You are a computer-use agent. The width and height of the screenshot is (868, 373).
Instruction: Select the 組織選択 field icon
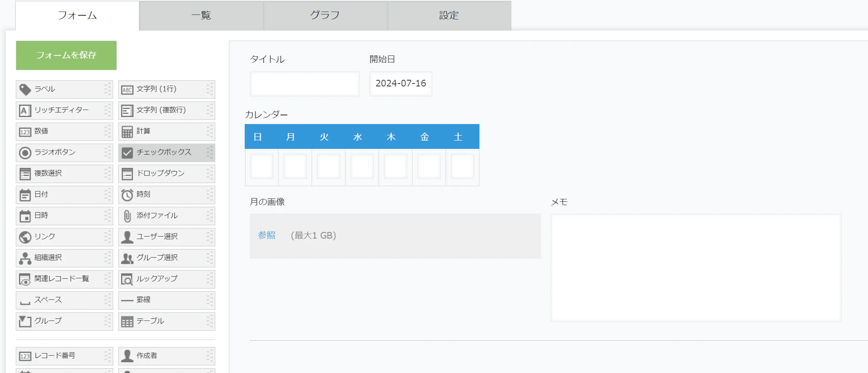click(x=25, y=258)
